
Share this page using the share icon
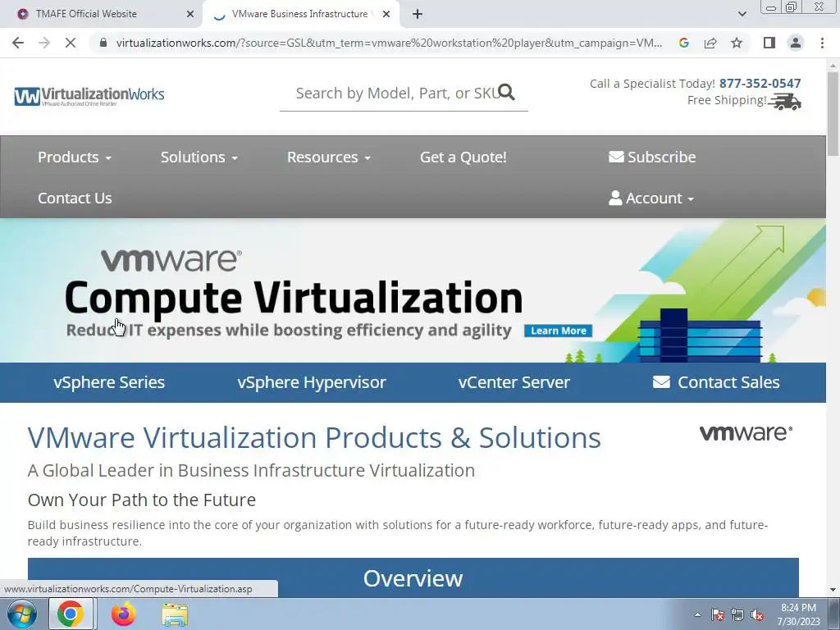[710, 43]
